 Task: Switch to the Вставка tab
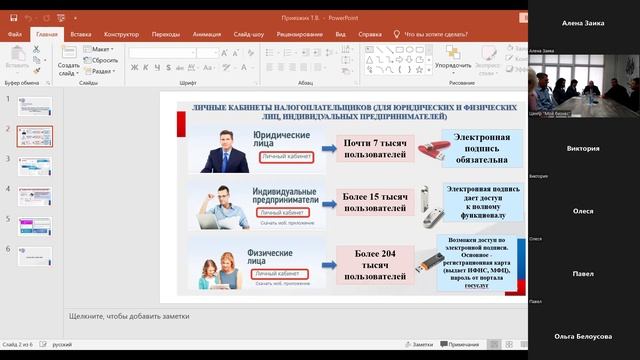click(81, 34)
